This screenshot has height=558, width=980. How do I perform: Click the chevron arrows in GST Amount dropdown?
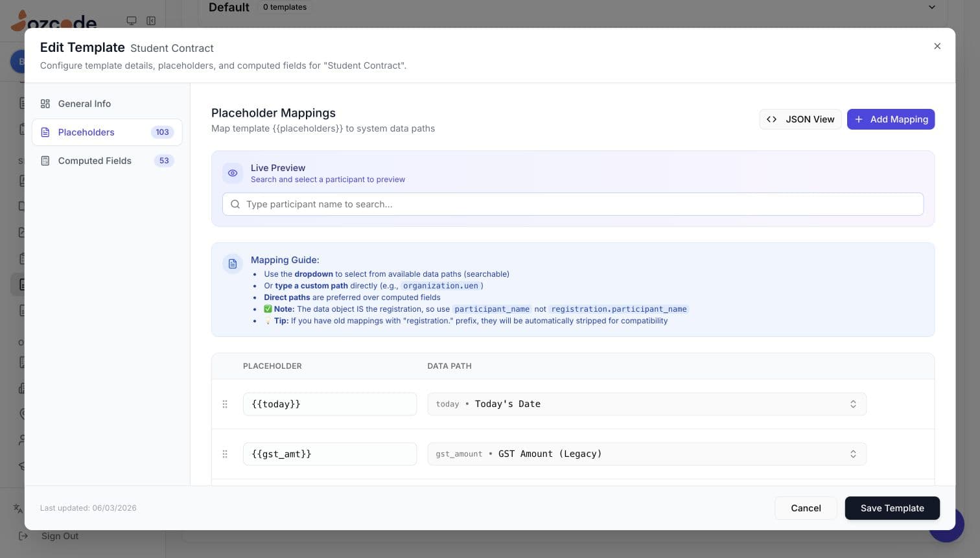pyautogui.click(x=853, y=454)
